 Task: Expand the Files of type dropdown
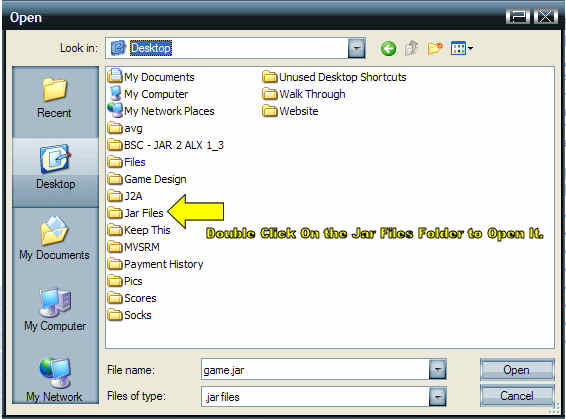437,397
